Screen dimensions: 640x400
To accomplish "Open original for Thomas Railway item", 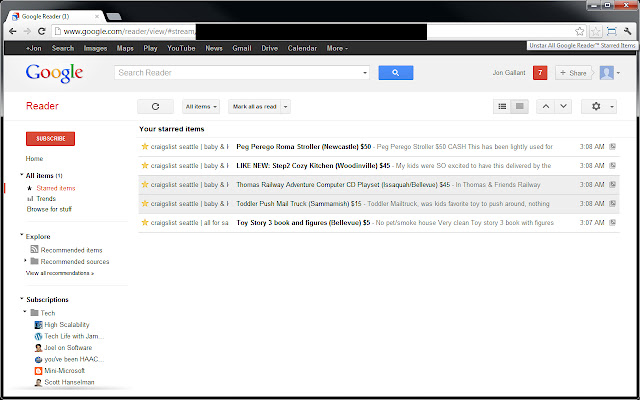I will point(612,184).
